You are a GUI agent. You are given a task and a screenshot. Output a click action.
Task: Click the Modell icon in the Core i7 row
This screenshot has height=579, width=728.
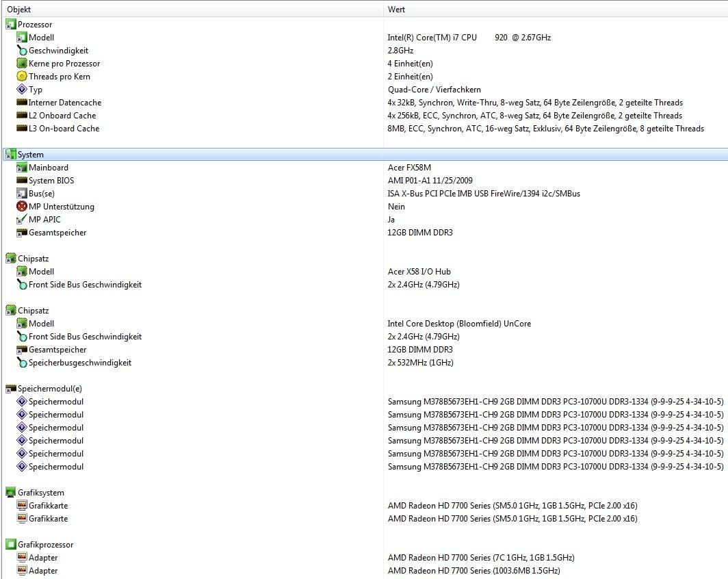point(22,38)
